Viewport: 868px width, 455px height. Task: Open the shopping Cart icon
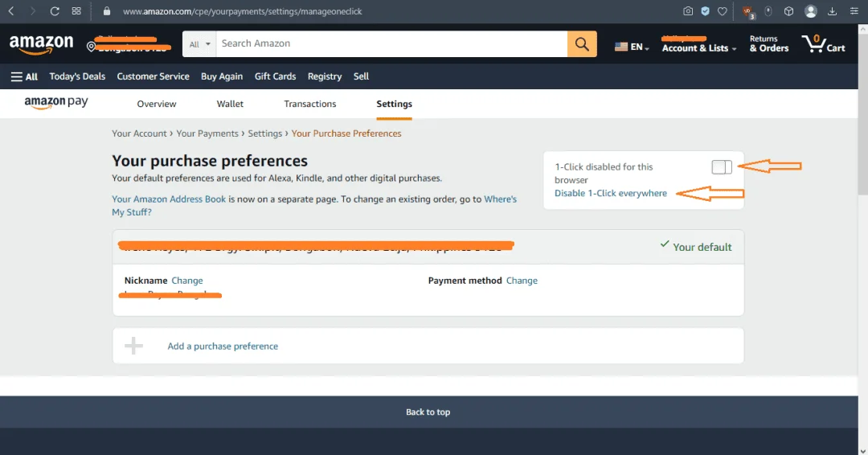tap(823, 43)
